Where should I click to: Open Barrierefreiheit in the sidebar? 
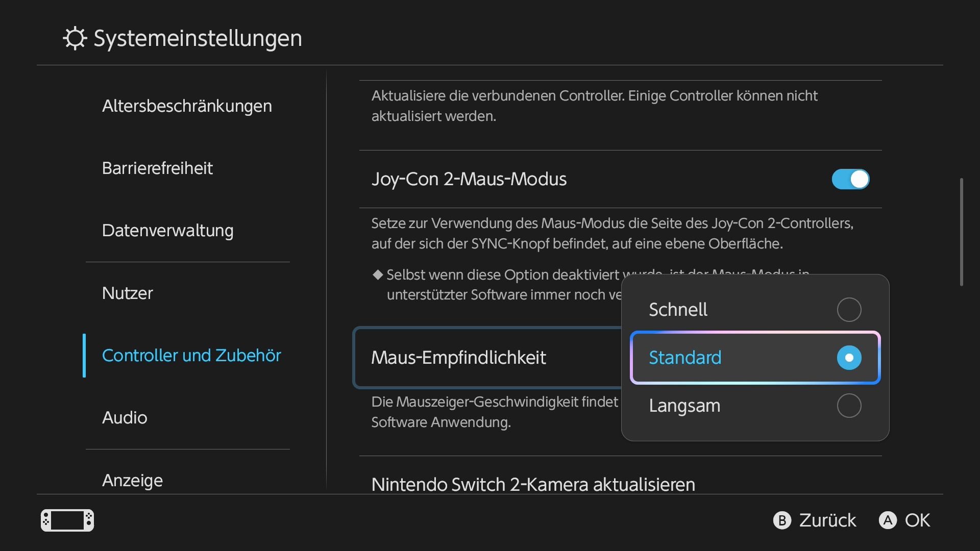tap(157, 168)
